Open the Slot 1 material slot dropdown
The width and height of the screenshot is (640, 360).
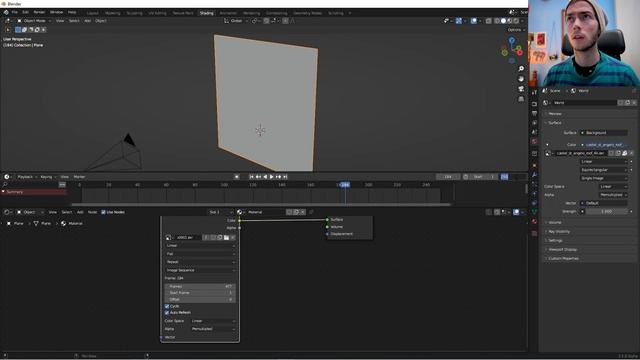click(220, 212)
